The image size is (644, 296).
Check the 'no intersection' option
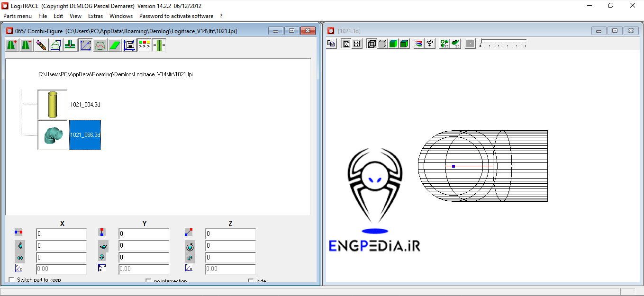tap(148, 281)
